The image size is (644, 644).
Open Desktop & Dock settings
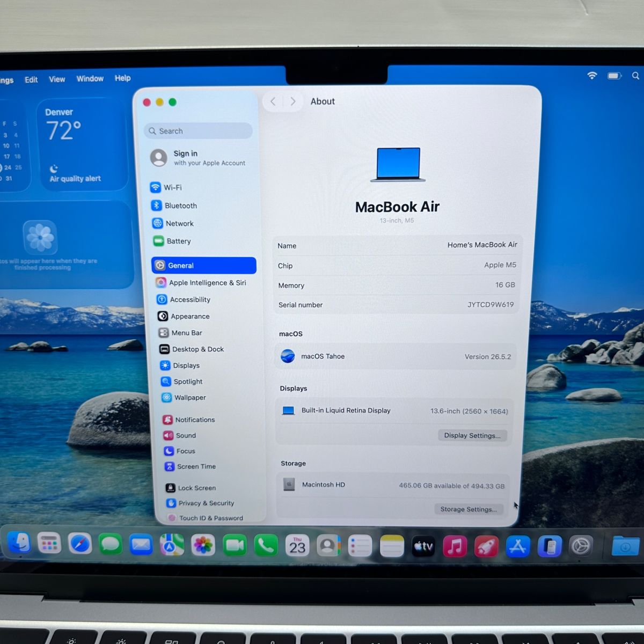pyautogui.click(x=192, y=349)
